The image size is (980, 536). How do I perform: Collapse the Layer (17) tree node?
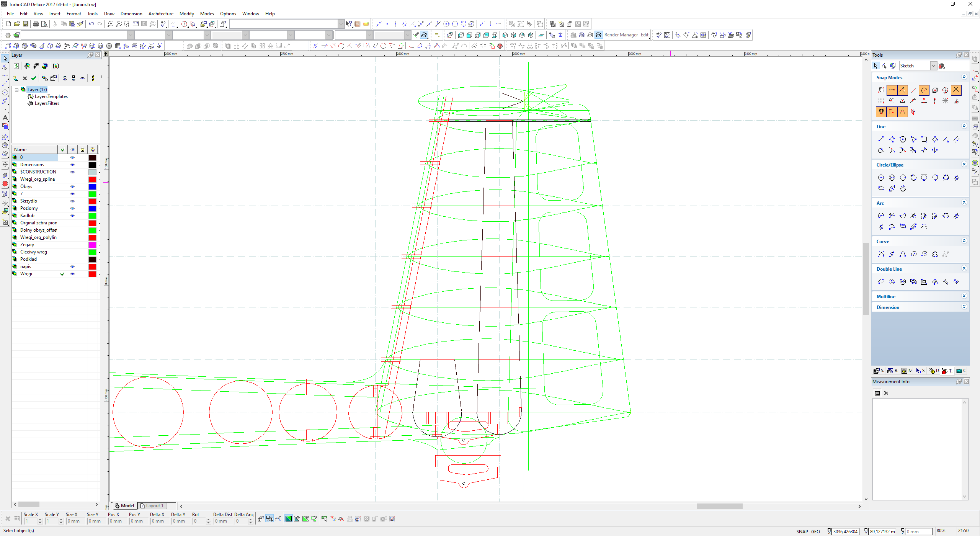coord(17,90)
